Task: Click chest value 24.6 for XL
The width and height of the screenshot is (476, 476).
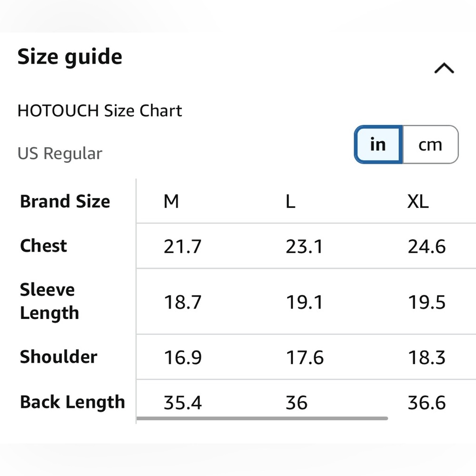Action: [426, 246]
